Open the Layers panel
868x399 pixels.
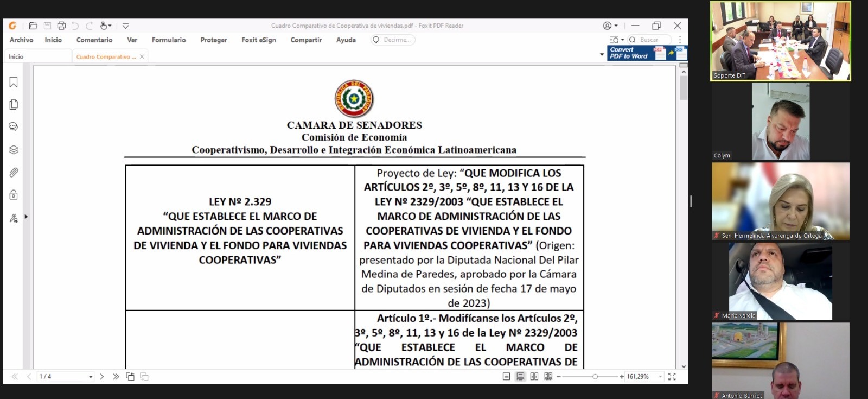tap(14, 149)
